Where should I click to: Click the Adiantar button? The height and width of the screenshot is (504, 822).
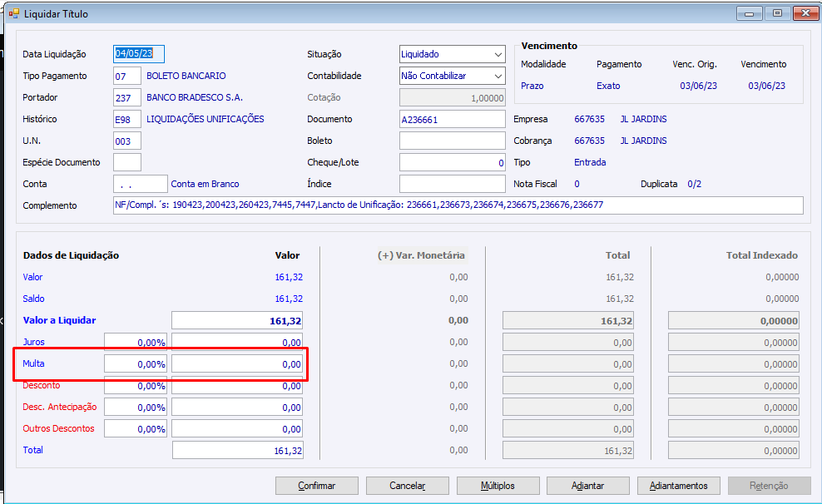[587, 486]
